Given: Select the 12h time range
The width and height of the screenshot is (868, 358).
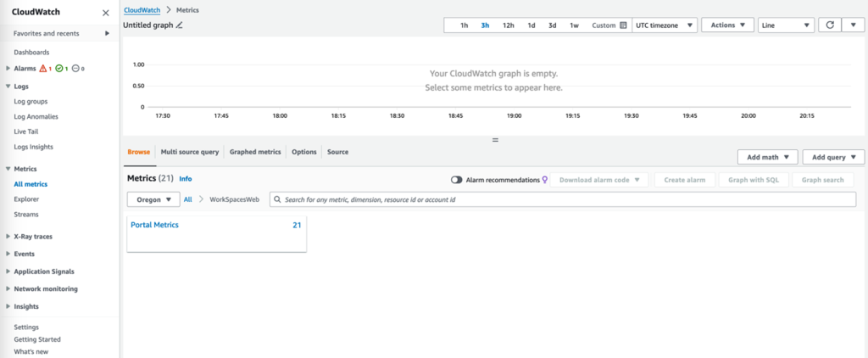Looking at the screenshot, I should pos(509,25).
